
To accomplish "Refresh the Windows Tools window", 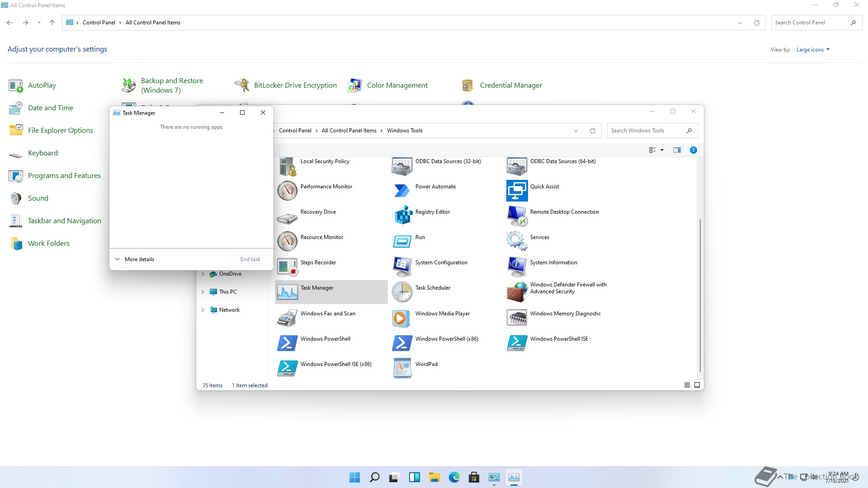I will coord(592,131).
